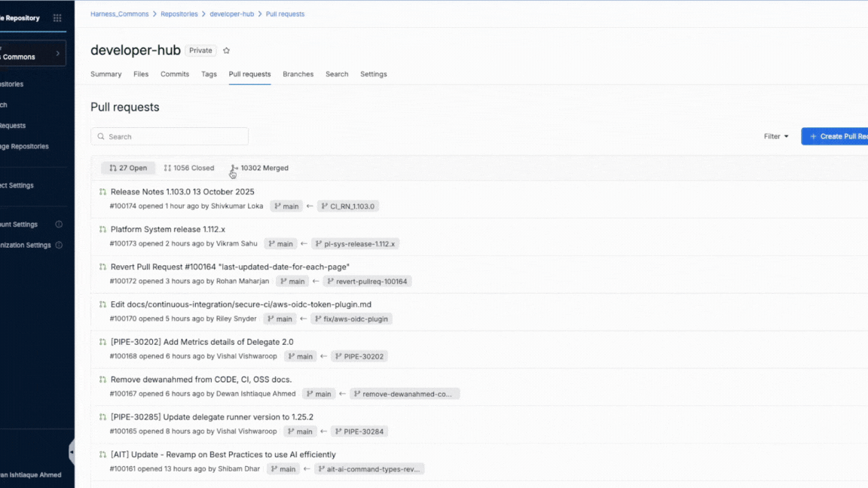868x488 pixels.
Task: Click Account Settings info icon
Action: [x=59, y=224]
